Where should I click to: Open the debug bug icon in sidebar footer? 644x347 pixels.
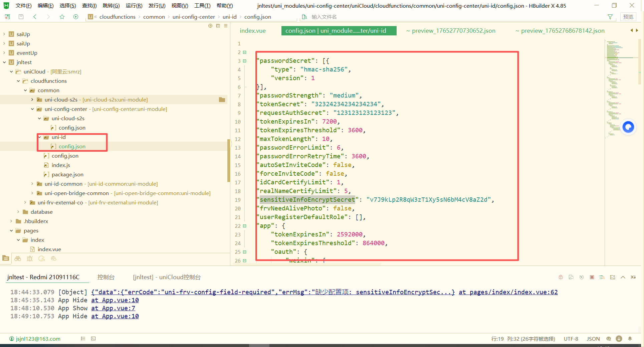[30, 258]
